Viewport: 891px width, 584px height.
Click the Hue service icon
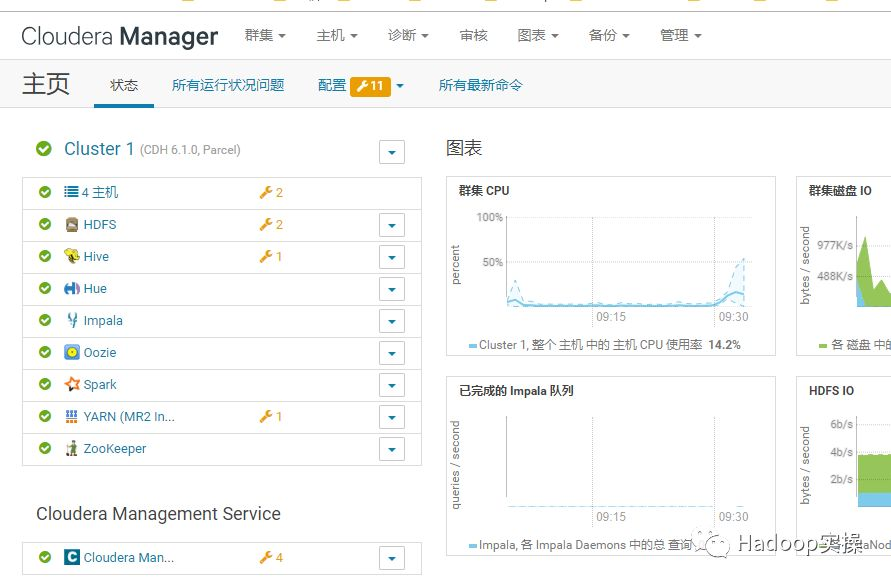72,289
